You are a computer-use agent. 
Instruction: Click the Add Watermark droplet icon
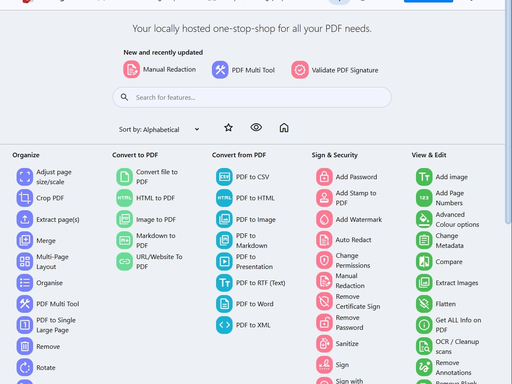point(324,219)
